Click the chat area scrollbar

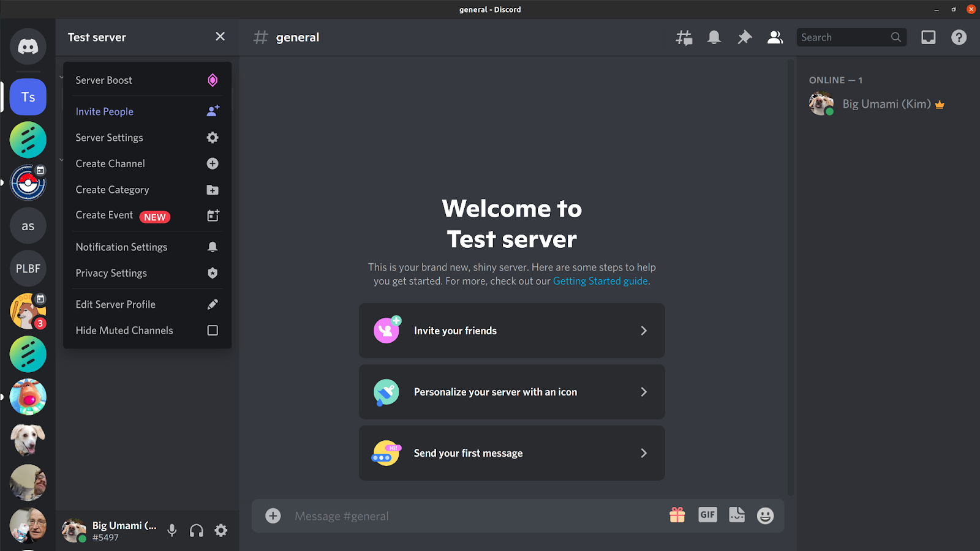[x=791, y=277]
